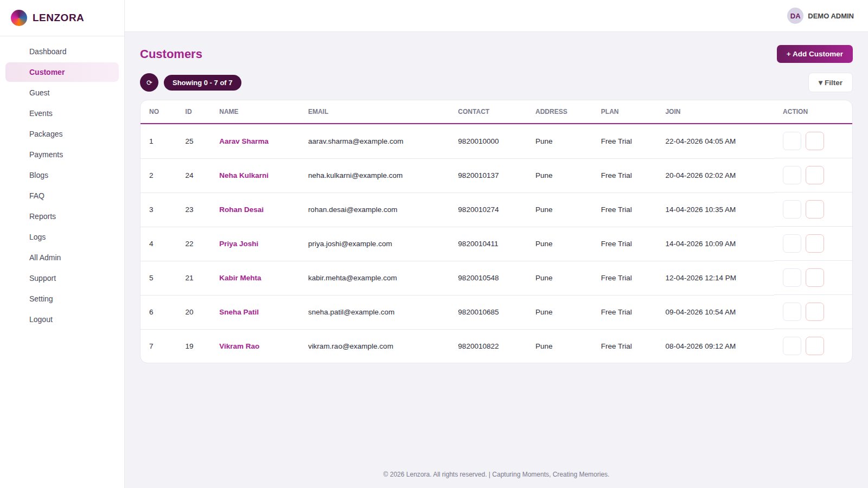Click red-bordered action button for Rohan Desai

tap(815, 209)
